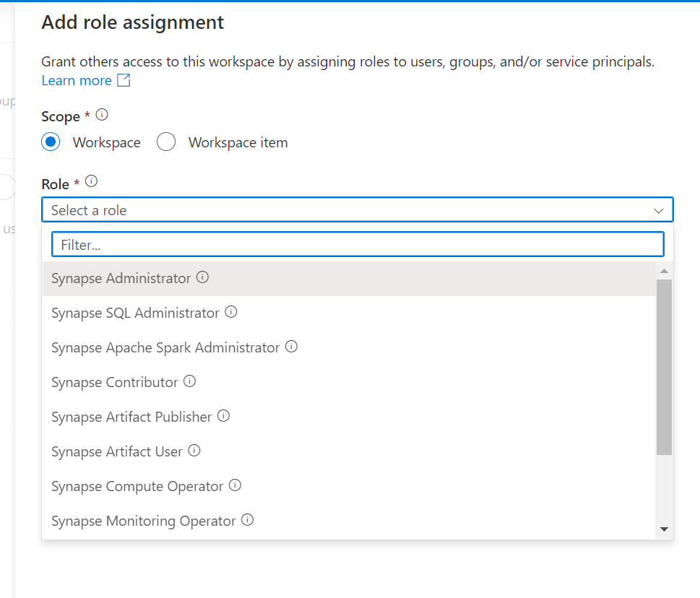Select the Workspace scope radio button
700x598 pixels.
pos(51,142)
